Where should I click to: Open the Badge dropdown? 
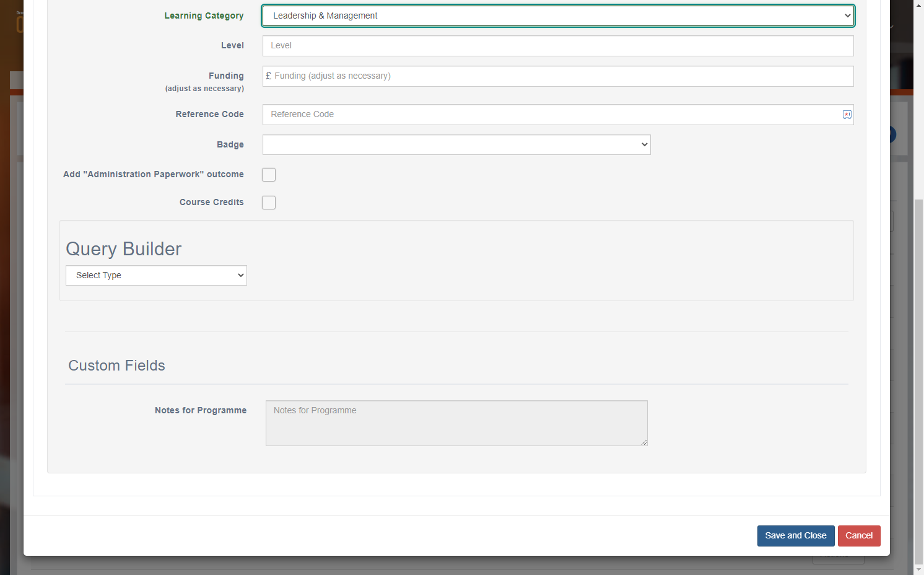point(456,145)
